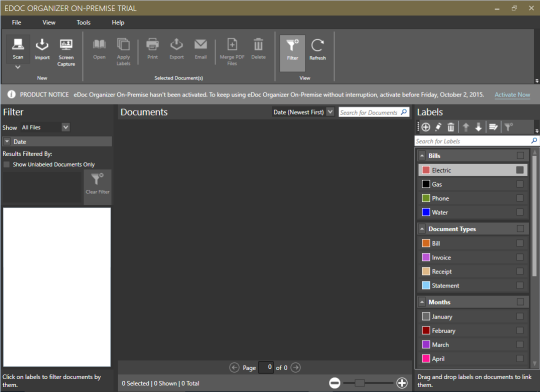Zoom out with minus icon
This screenshot has width=540, height=392.
(x=334, y=383)
